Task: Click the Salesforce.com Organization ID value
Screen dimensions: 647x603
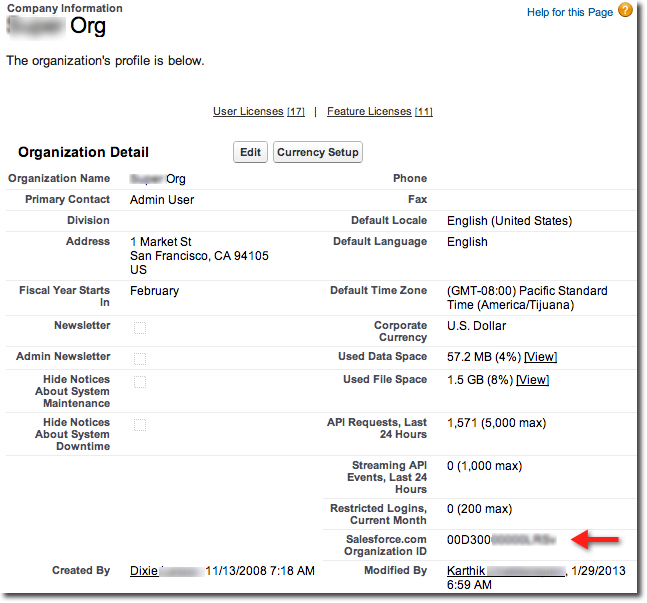Action: click(x=500, y=540)
